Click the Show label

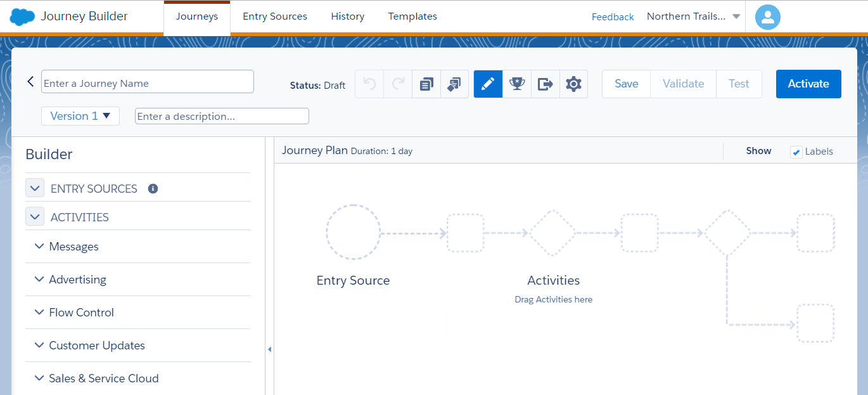(758, 151)
